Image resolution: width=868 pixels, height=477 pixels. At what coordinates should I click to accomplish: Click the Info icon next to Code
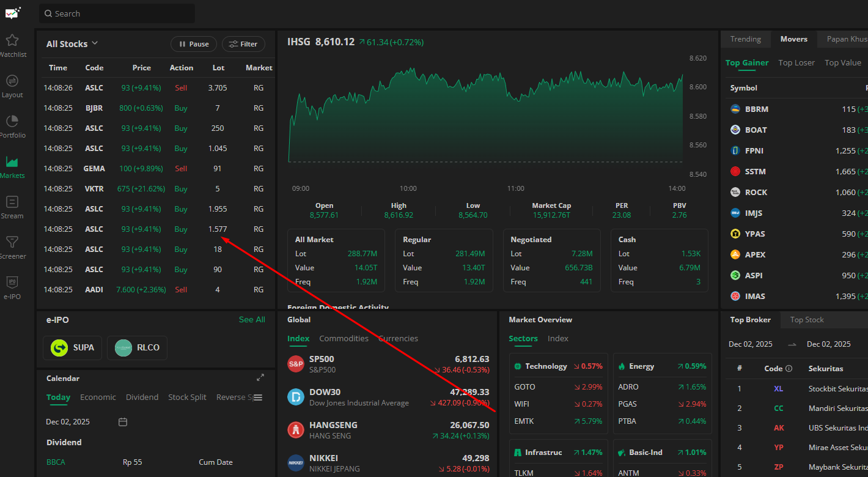point(789,369)
